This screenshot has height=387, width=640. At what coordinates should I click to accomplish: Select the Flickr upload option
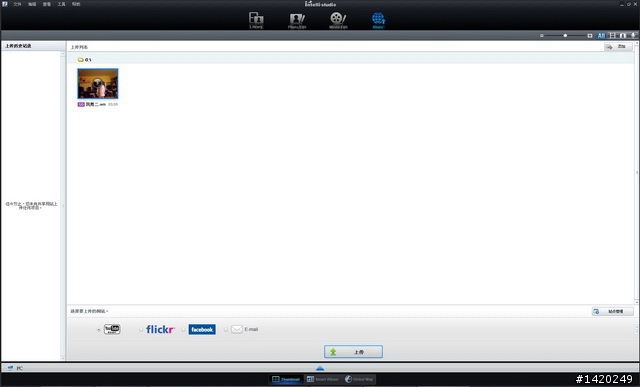point(141,330)
